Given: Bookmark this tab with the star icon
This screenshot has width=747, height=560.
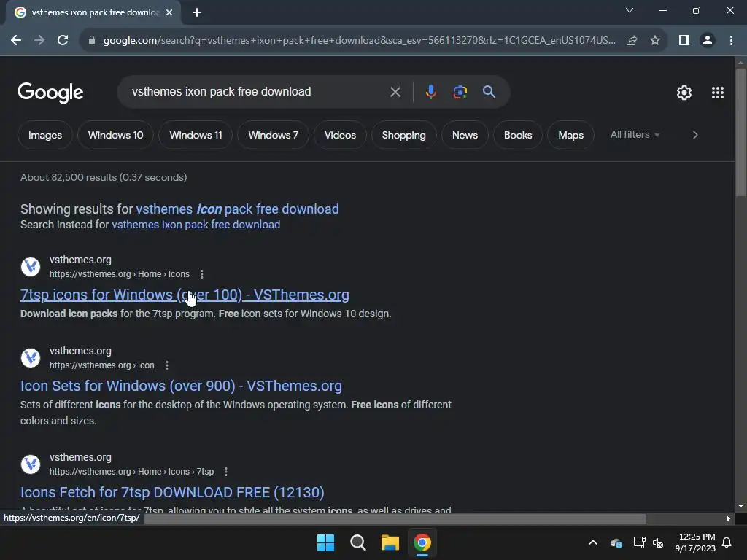Looking at the screenshot, I should coord(655,41).
